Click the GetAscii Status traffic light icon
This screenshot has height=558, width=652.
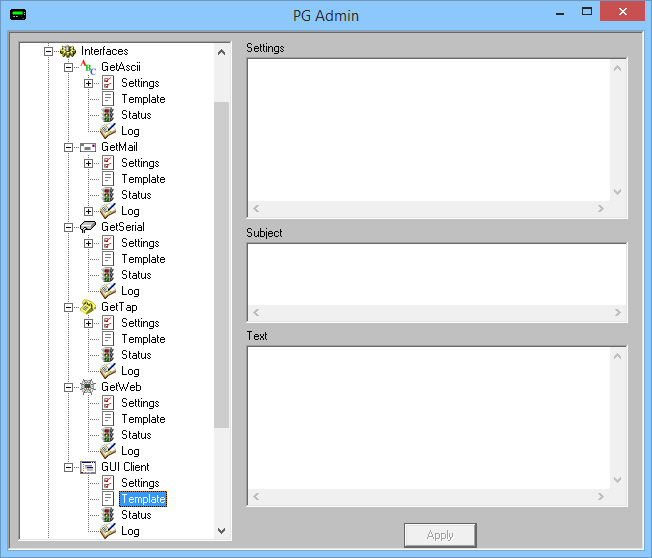108,115
